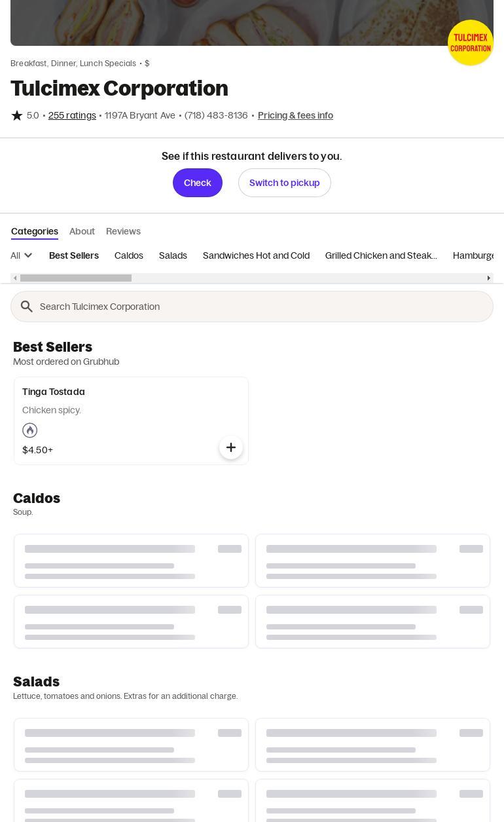
Task: Jump to the Salads category
Action: 173,255
